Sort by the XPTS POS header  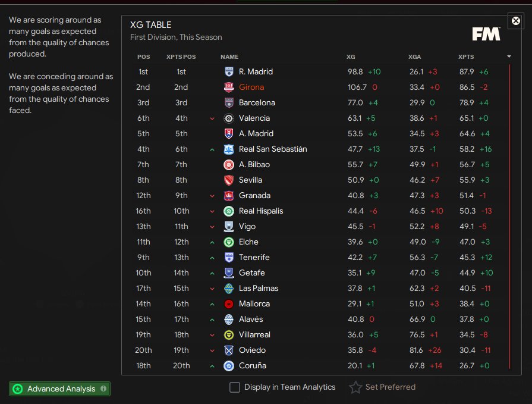tap(181, 57)
